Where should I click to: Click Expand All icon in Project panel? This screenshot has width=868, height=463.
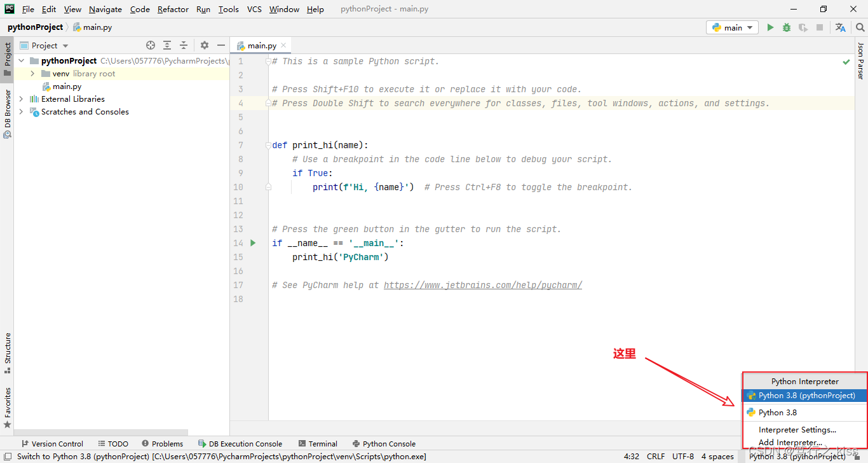coord(167,45)
